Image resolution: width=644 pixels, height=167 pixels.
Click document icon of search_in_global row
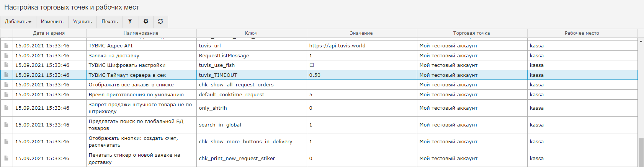7,125
